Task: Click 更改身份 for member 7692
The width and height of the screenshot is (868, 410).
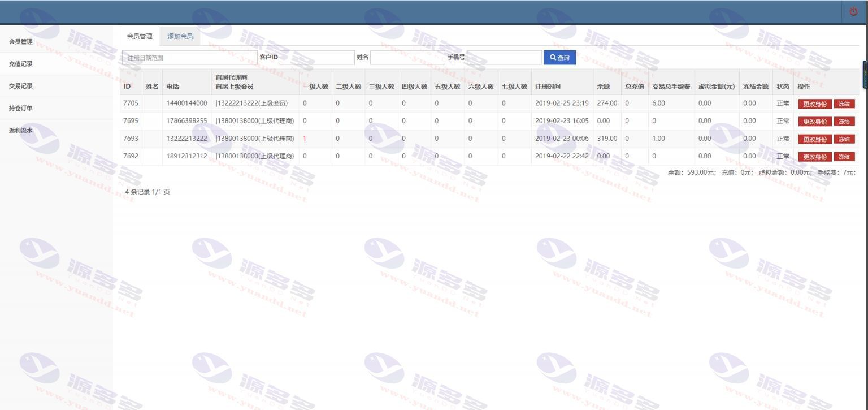Action: coord(815,157)
